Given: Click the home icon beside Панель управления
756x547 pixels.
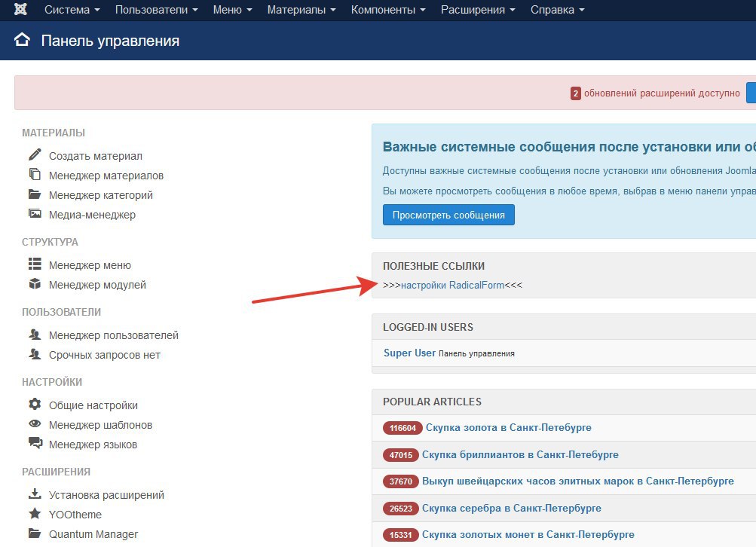Looking at the screenshot, I should [x=22, y=39].
